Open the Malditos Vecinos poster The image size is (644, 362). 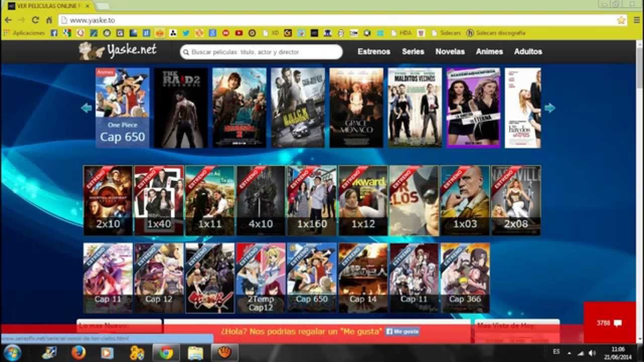pos(415,108)
